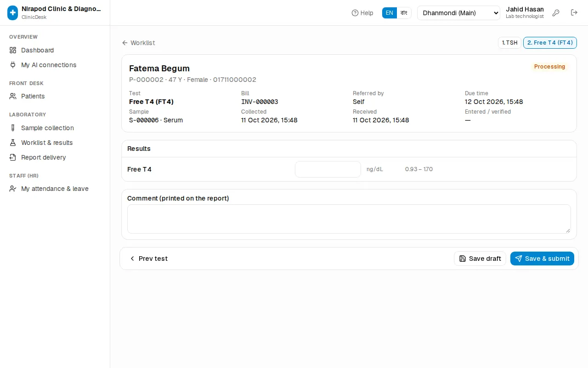
Task: Focus the Free T4 result input field
Action: [328, 169]
